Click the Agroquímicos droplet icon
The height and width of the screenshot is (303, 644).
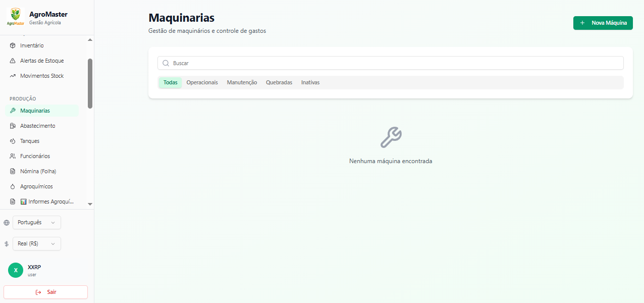point(13,186)
